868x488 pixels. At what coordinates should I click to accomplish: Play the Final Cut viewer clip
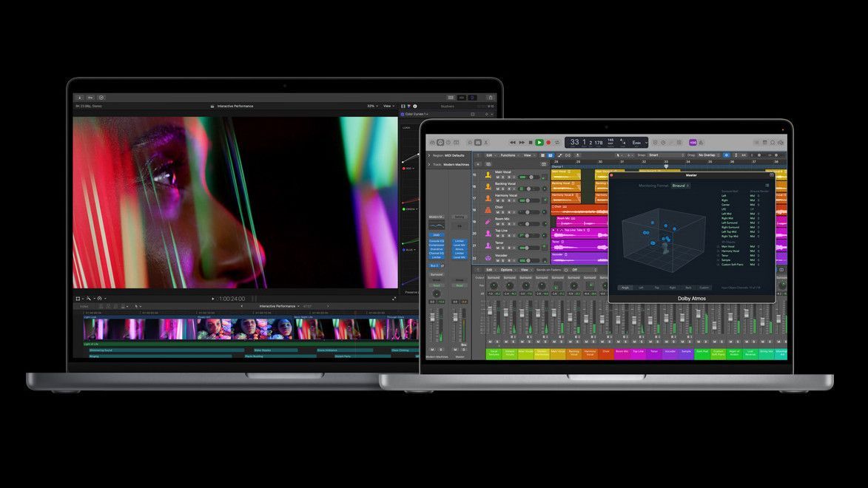pos(212,298)
